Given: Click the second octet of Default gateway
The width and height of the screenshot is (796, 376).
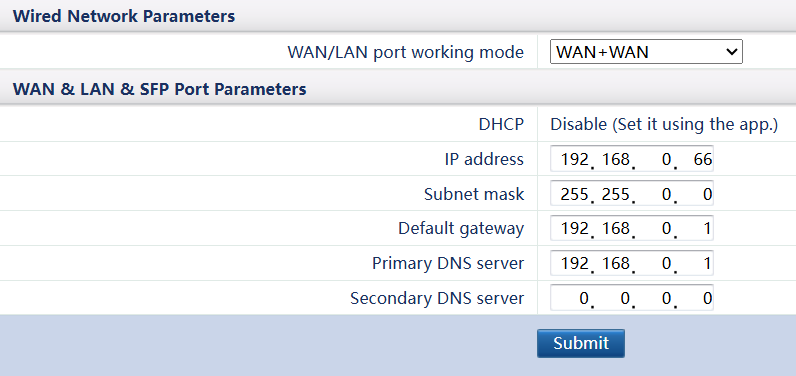Looking at the screenshot, I should (613, 229).
